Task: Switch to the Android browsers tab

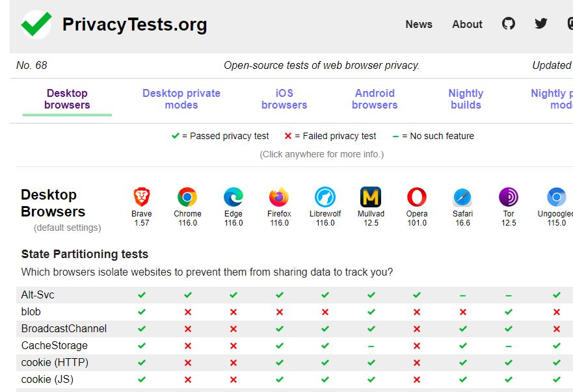Action: pos(375,99)
